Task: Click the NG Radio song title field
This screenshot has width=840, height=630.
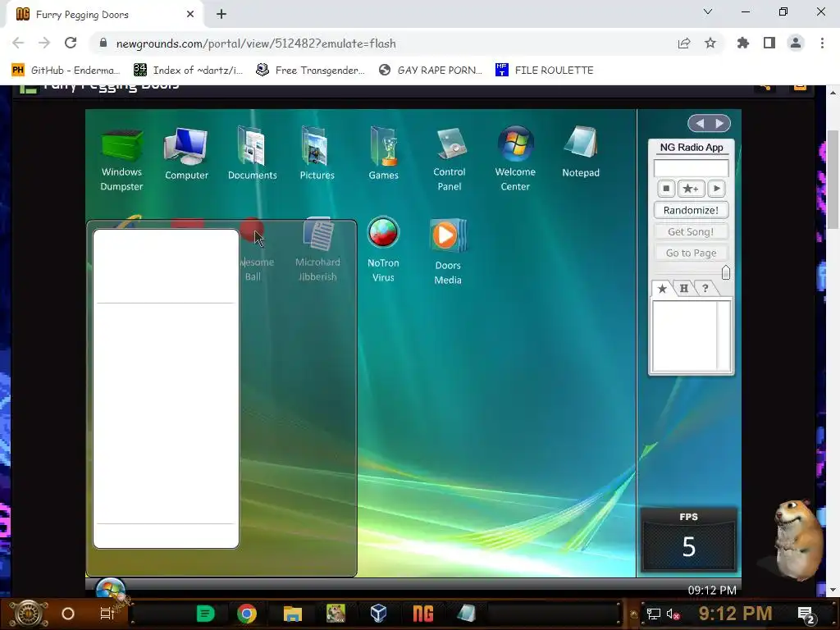Action: 691,167
